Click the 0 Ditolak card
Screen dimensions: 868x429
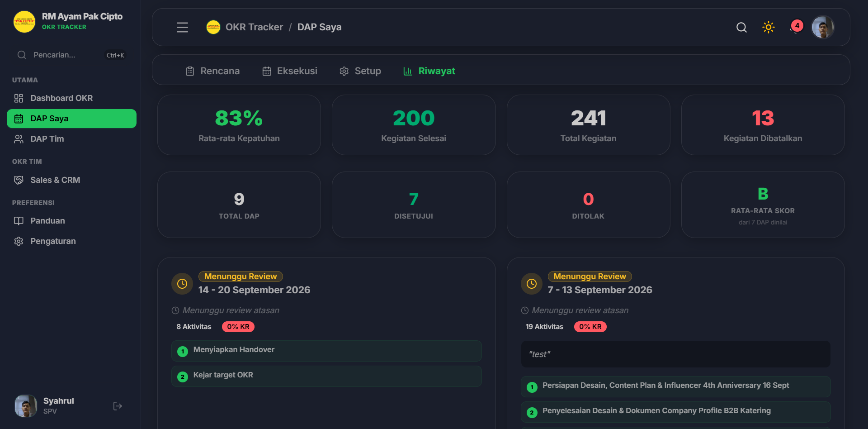[588, 205]
